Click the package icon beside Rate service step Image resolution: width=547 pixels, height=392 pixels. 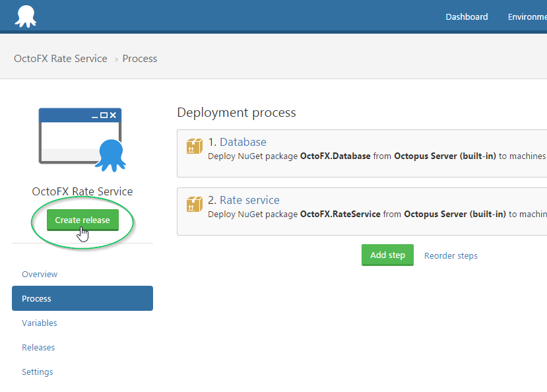[194, 204]
